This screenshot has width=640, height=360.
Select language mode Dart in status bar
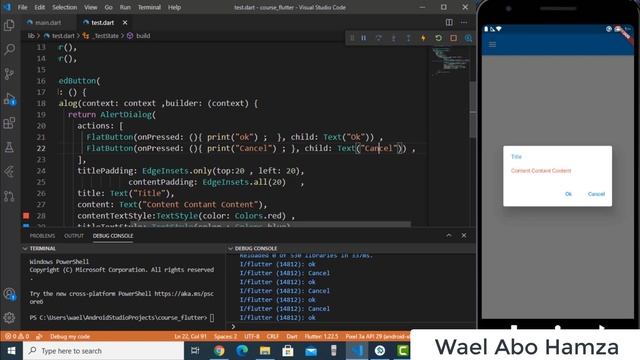292,336
